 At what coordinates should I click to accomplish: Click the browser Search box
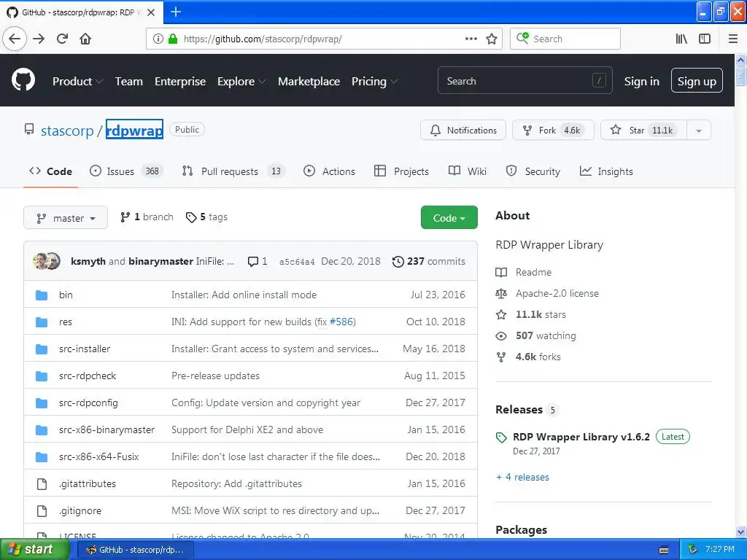click(x=565, y=39)
